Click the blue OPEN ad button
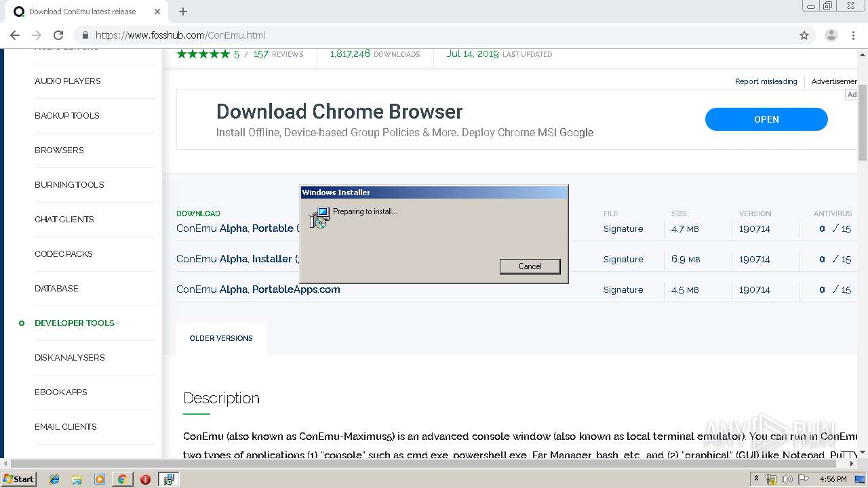 click(x=766, y=119)
